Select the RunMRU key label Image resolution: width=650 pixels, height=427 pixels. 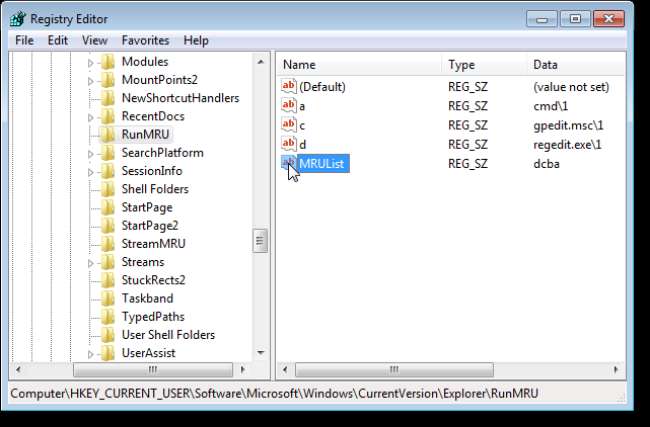click(145, 135)
